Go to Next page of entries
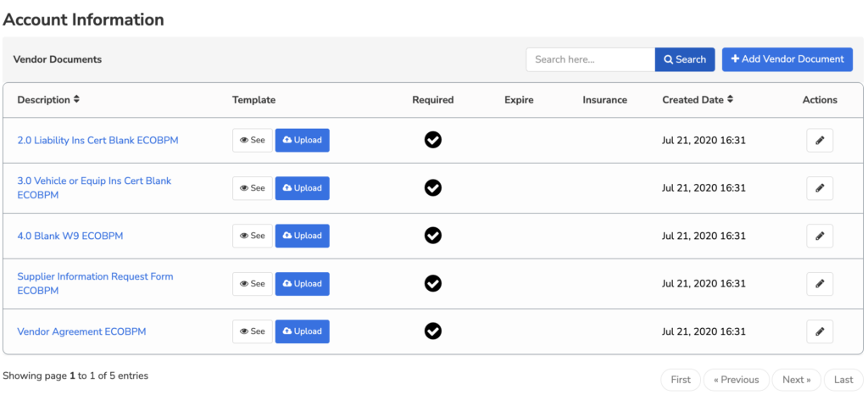 click(x=796, y=380)
